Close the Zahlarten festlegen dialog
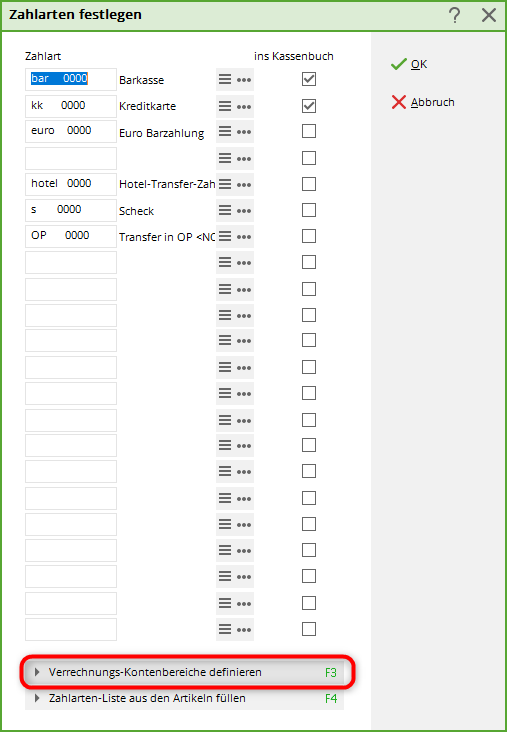Viewport: 507px width, 732px height. coord(489,15)
